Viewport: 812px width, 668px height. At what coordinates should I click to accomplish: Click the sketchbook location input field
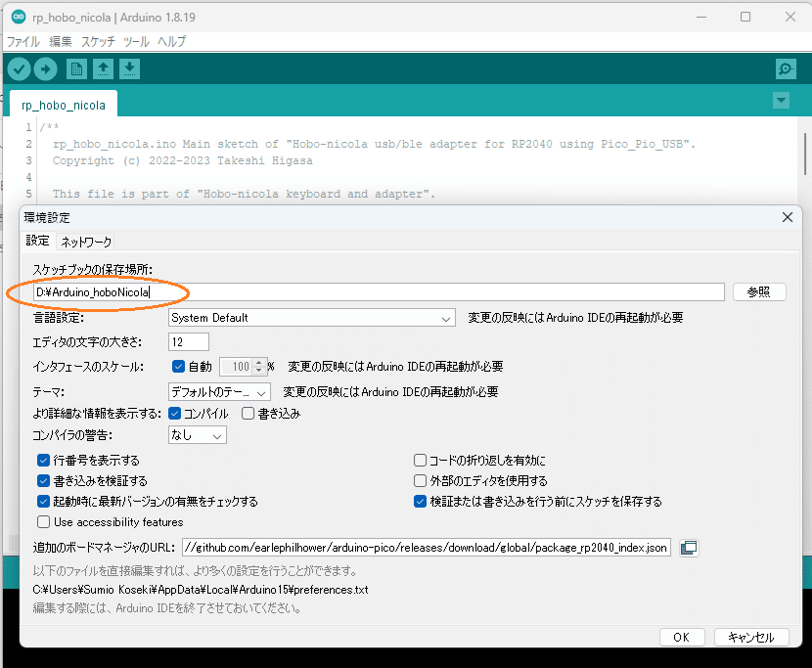pyautogui.click(x=379, y=292)
